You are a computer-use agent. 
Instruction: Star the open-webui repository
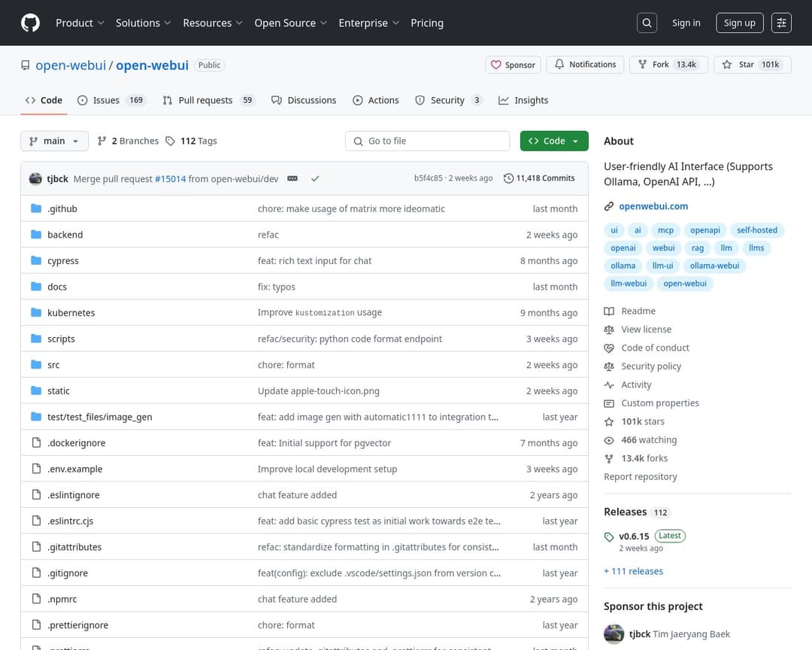pyautogui.click(x=753, y=65)
